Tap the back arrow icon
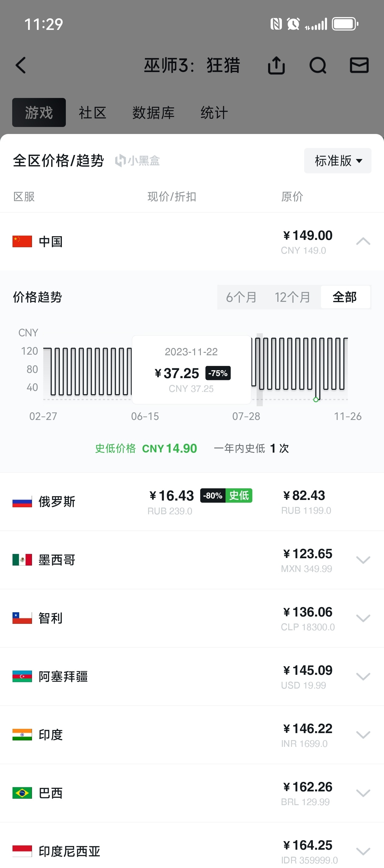 tap(21, 65)
